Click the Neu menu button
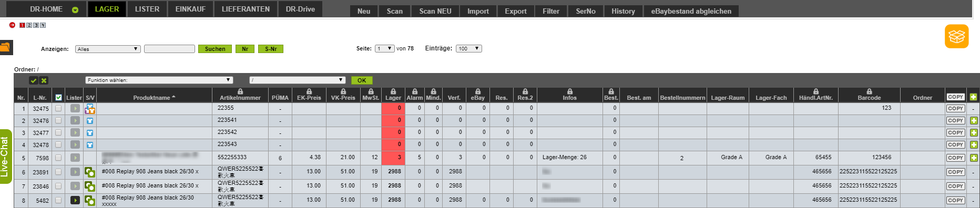980x208 pixels. click(364, 11)
